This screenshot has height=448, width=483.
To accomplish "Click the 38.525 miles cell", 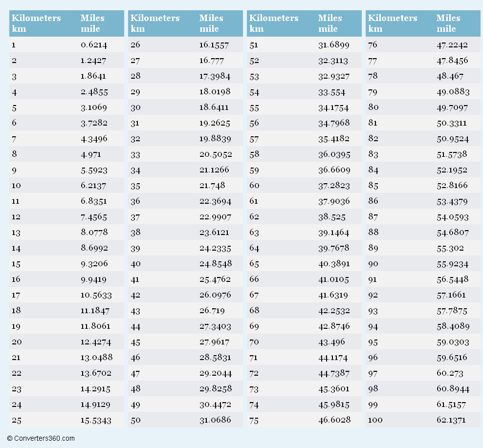I will [x=332, y=217].
